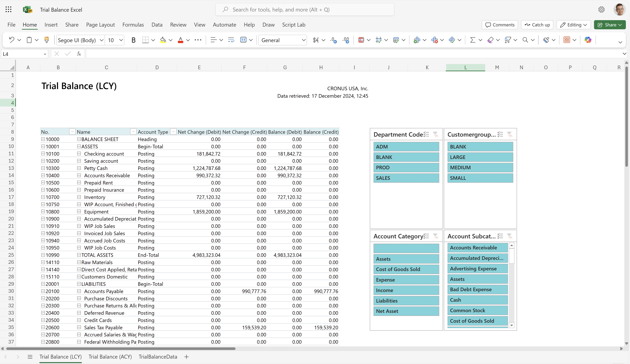630x364 pixels.
Task: Scroll down the Account Subcategory list
Action: (x=512, y=327)
